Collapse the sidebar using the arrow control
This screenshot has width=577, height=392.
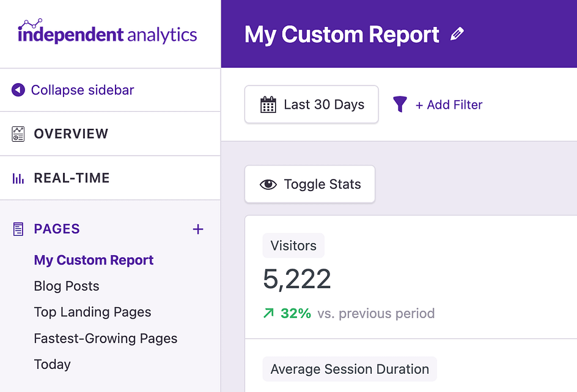click(x=17, y=90)
